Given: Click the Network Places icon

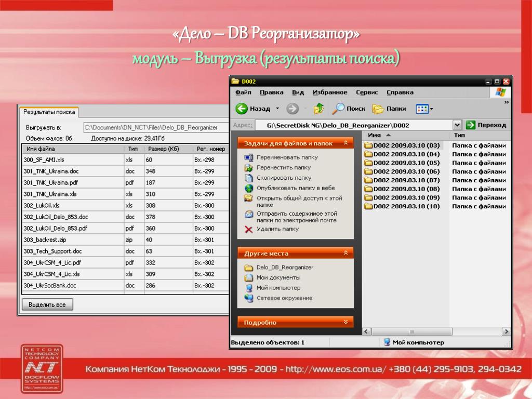Looking at the screenshot, I should (249, 298).
